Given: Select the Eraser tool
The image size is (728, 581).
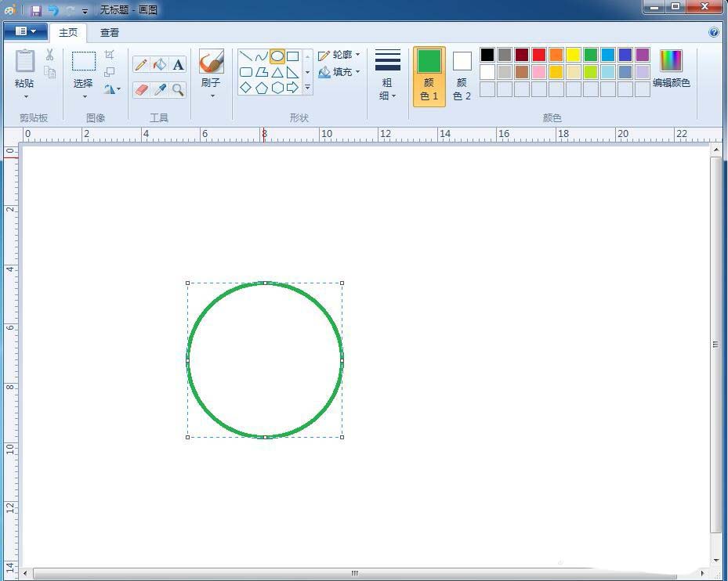Looking at the screenshot, I should coord(141,89).
